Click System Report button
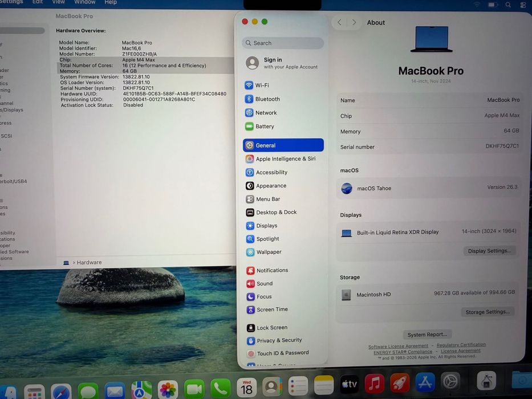 (427, 335)
